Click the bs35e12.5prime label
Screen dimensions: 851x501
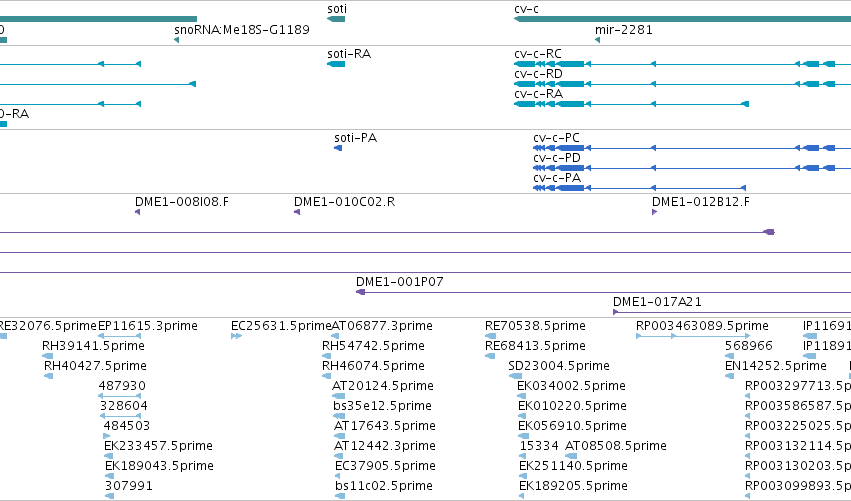383,406
